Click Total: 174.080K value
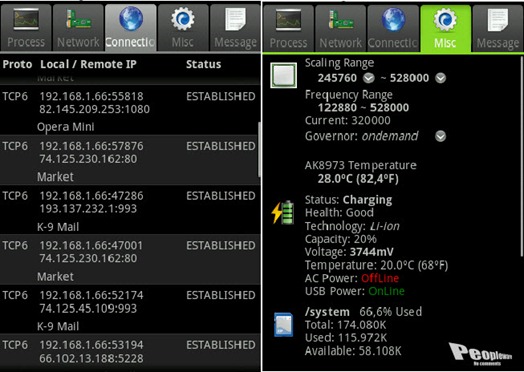Image resolution: width=524 pixels, height=372 pixels. pyautogui.click(x=345, y=325)
